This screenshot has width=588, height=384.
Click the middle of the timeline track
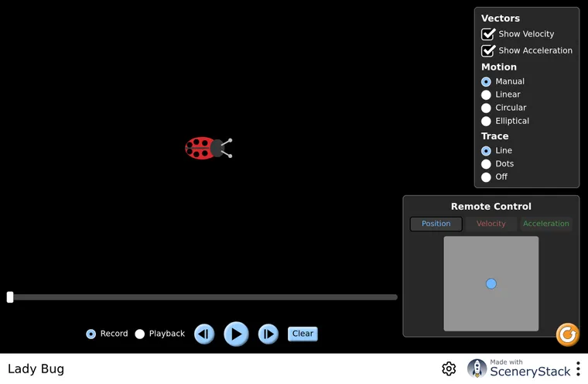coord(203,297)
